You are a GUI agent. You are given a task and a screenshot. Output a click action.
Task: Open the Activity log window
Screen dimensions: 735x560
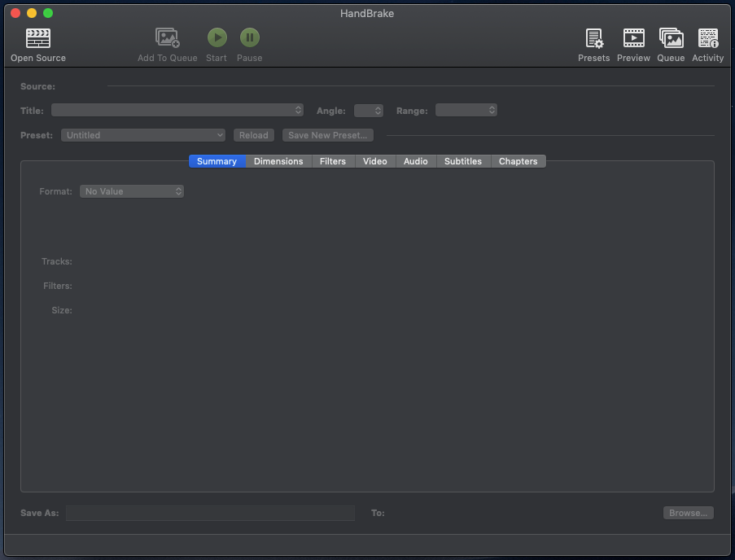[707, 42]
